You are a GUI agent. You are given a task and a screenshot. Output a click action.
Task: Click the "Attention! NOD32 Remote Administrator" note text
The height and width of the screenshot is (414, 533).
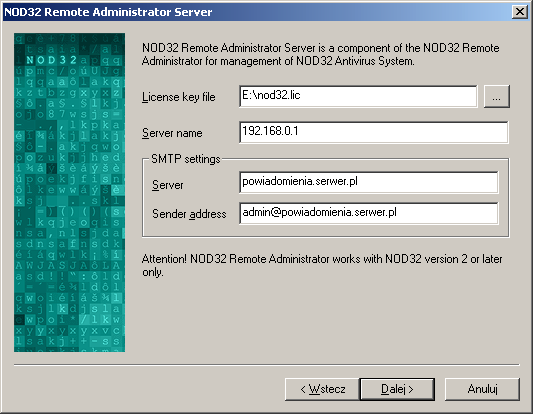click(x=322, y=265)
